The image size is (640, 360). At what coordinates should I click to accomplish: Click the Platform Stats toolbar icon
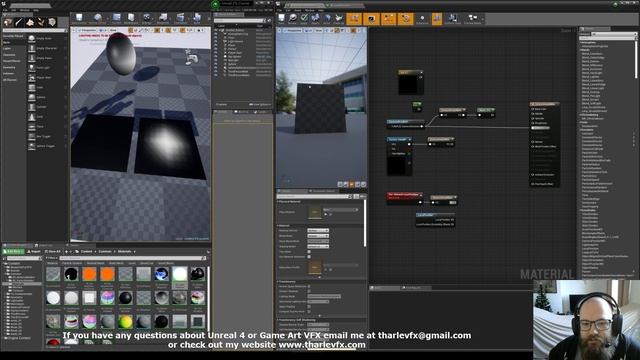[452, 19]
